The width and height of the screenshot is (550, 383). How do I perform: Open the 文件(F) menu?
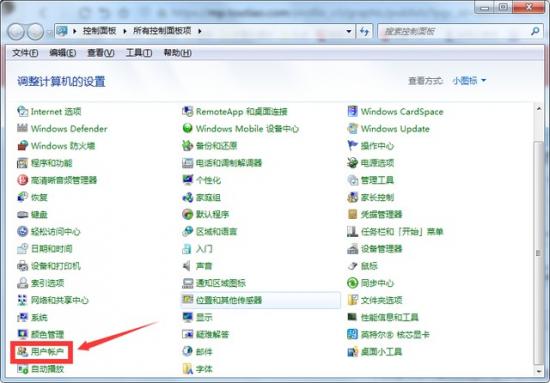[x=25, y=53]
